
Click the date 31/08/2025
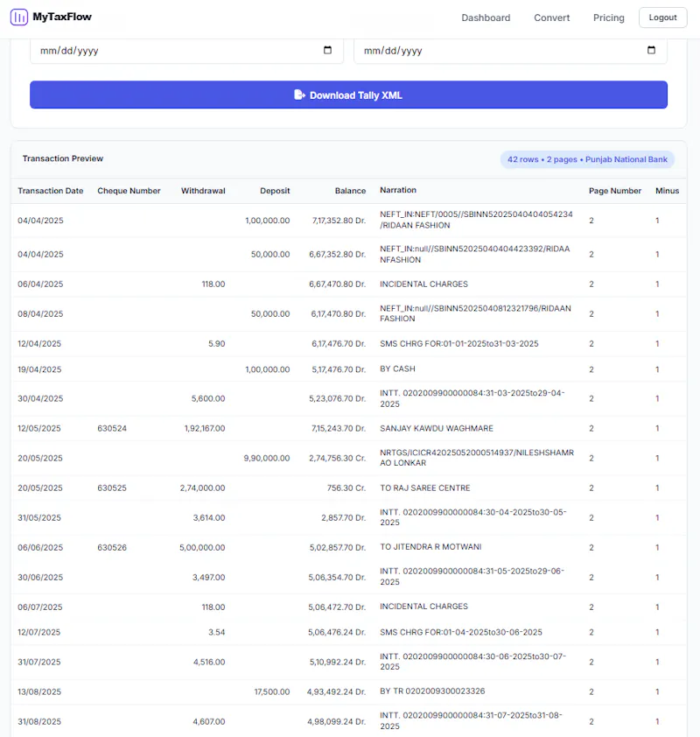point(39,721)
